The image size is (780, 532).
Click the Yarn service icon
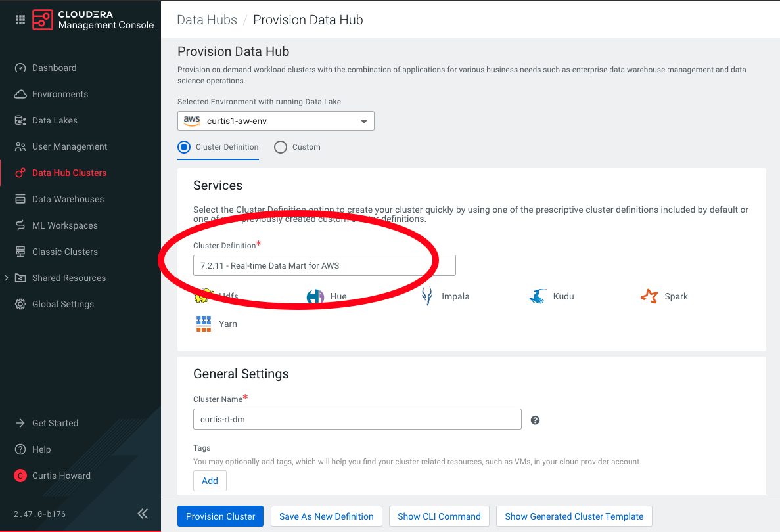(x=203, y=323)
